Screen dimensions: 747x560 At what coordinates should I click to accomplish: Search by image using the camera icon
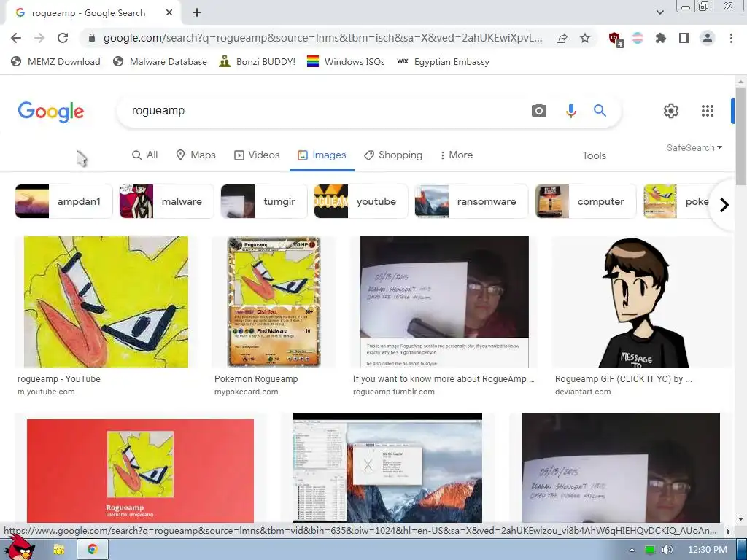[x=539, y=111]
